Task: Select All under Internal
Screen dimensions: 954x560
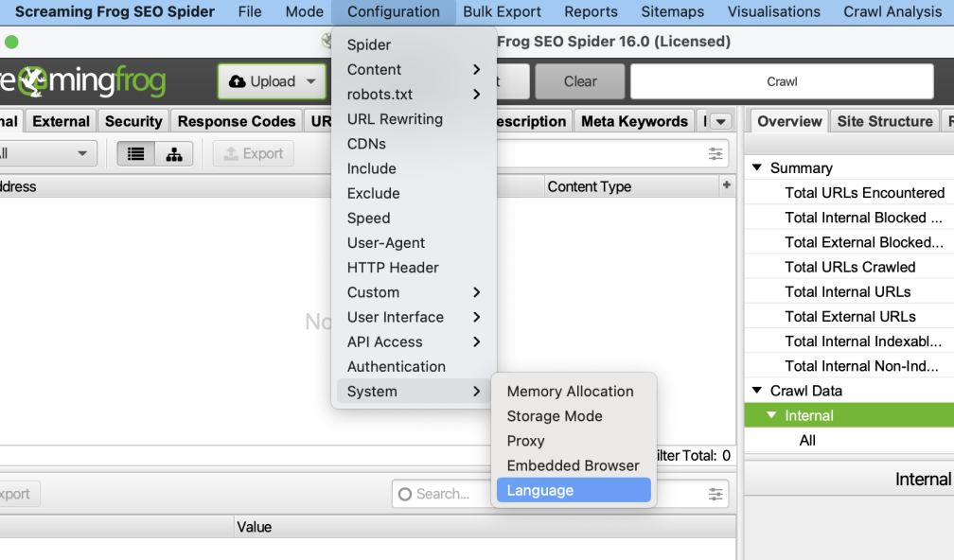Action: point(849,440)
